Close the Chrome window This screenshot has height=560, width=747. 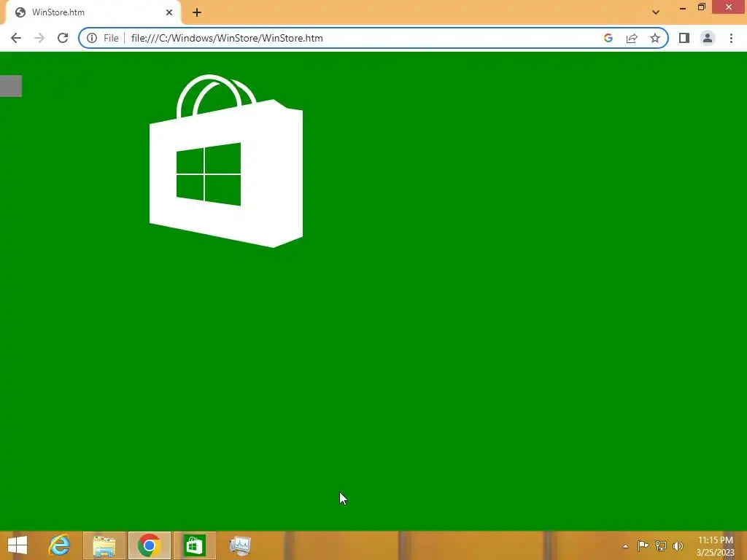(x=729, y=7)
